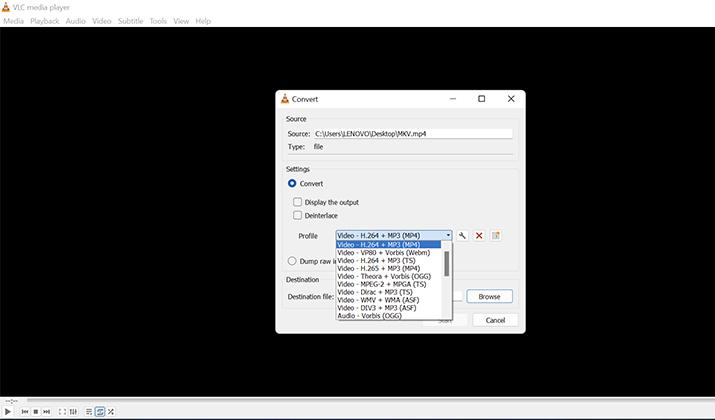Choose Video - H.265 + MP3 (MP4)
The height and width of the screenshot is (420, 715).
pos(389,269)
